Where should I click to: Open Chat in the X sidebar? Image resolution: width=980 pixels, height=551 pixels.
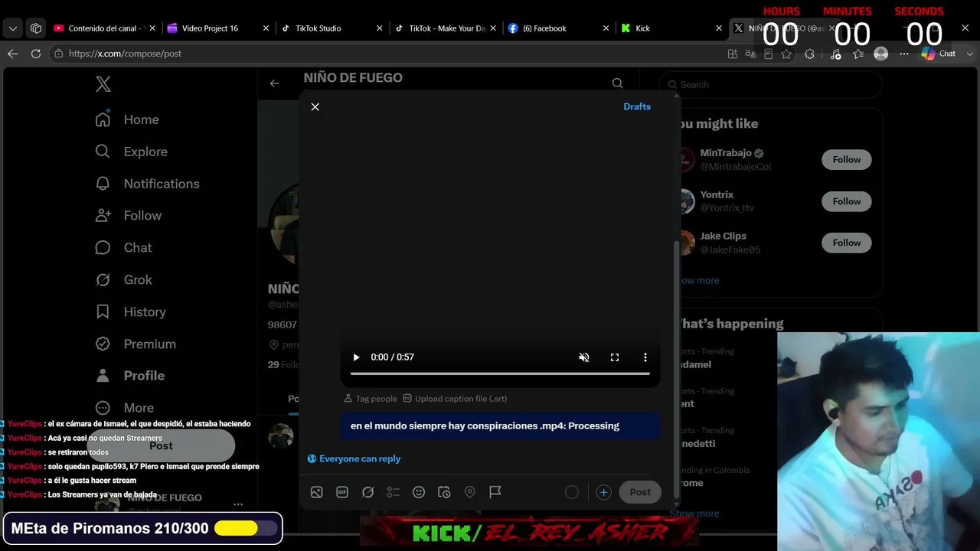coord(123,248)
